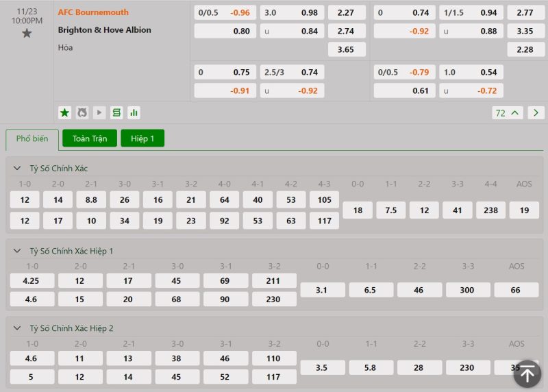Select first-half 2-2 odds 46
Image resolution: width=548 pixels, height=392 pixels.
[x=419, y=290]
